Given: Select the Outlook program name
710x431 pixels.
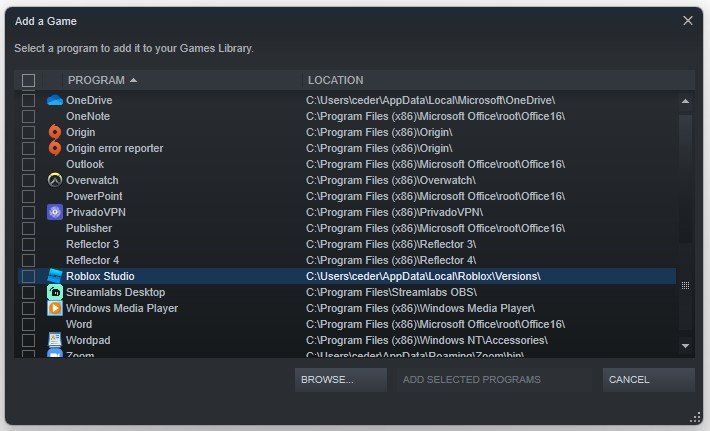Looking at the screenshot, I should pos(85,164).
